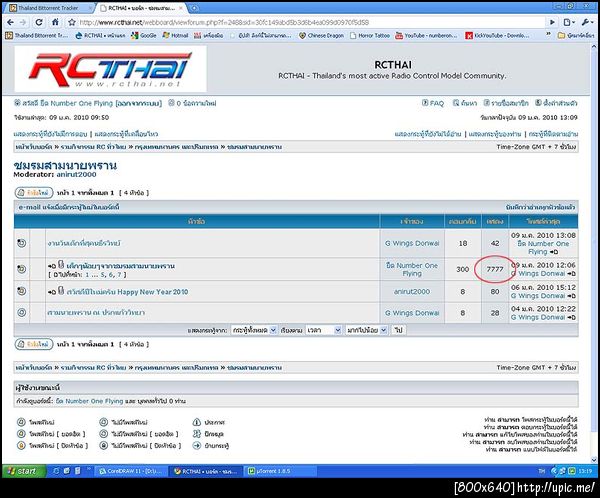Image resolution: width=600 pixels, height=498 pixels.
Task: Go back using the browser back arrow
Action: click(10, 22)
